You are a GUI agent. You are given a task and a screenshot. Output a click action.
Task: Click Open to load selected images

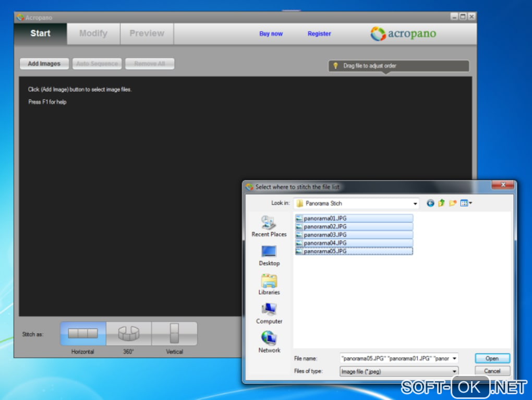coord(492,358)
